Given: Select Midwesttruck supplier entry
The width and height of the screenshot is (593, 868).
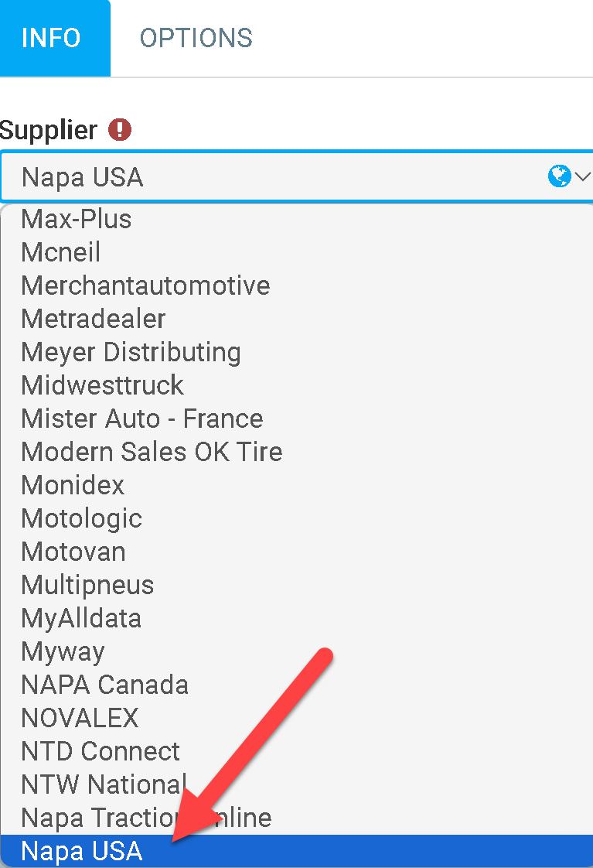Looking at the screenshot, I should (x=103, y=385).
